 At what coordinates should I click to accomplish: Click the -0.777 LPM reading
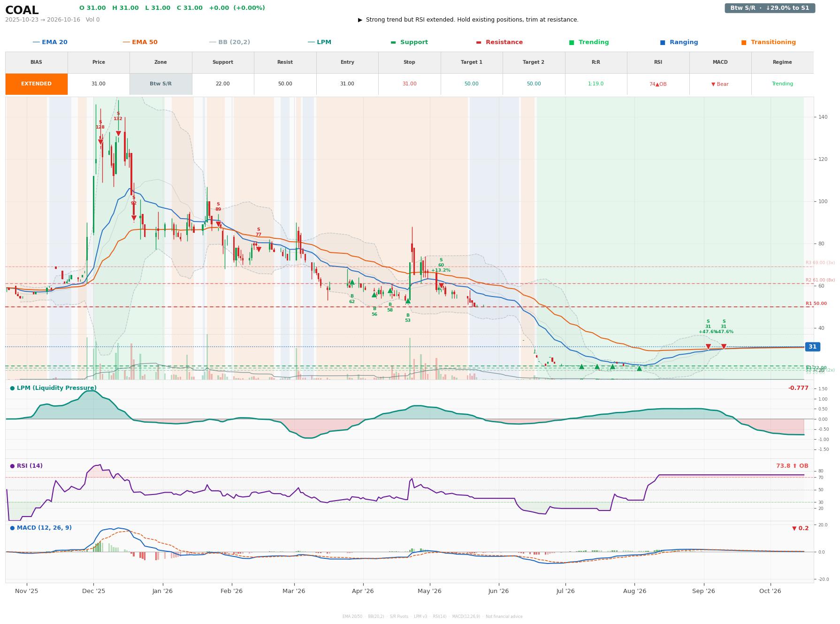pyautogui.click(x=798, y=388)
